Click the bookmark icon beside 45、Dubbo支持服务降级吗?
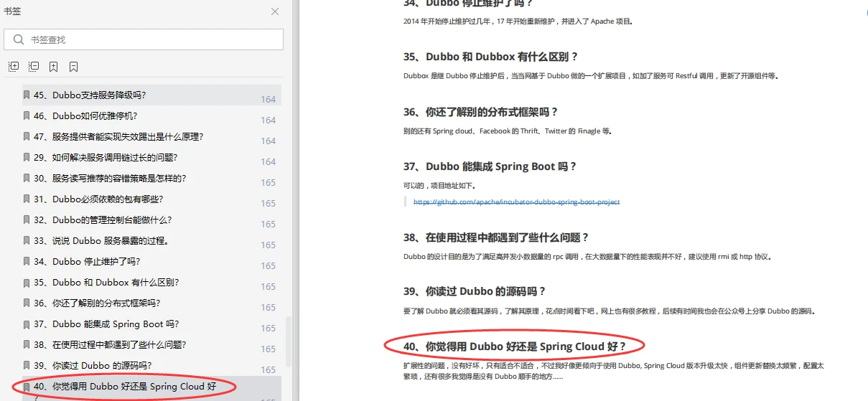Screen dimensions: 868x401 click(27, 95)
